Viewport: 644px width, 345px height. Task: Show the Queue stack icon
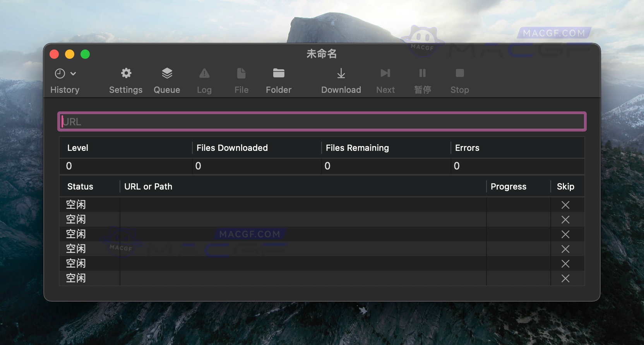tap(167, 73)
